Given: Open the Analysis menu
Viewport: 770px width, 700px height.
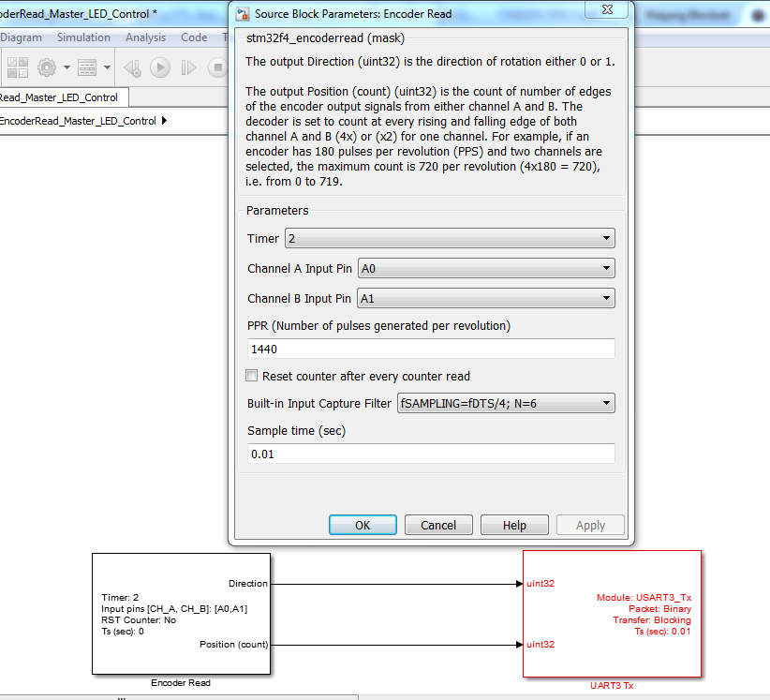Looking at the screenshot, I should (145, 37).
